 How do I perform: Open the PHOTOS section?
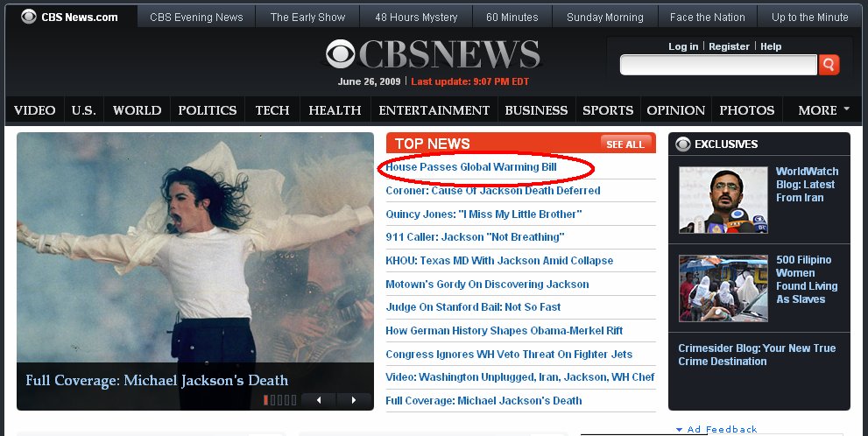pyautogui.click(x=747, y=110)
